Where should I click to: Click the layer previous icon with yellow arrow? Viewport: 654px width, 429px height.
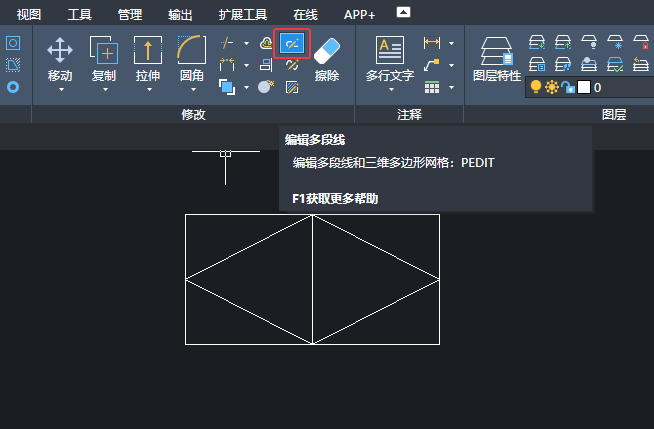coord(641,64)
